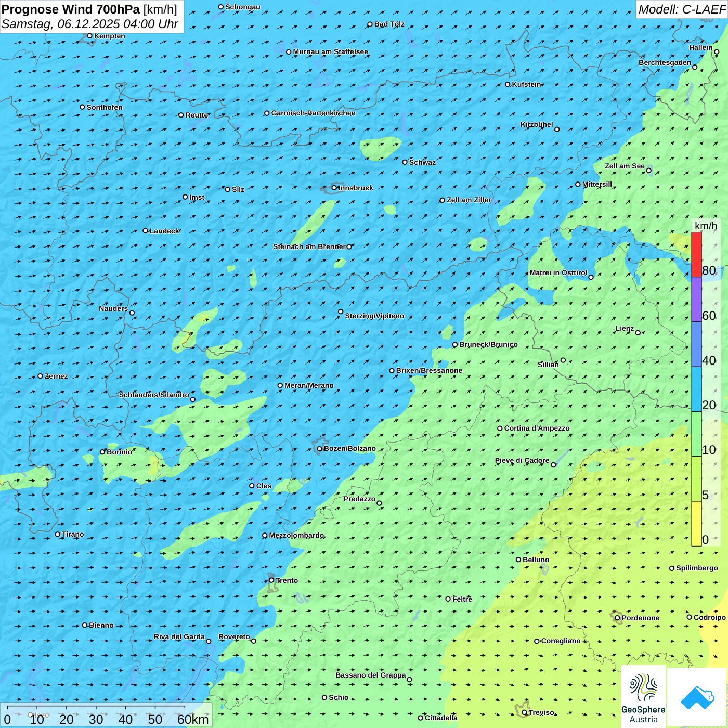Click the blue cloud logo icon
This screenshot has width=728, height=728.
tap(697, 697)
